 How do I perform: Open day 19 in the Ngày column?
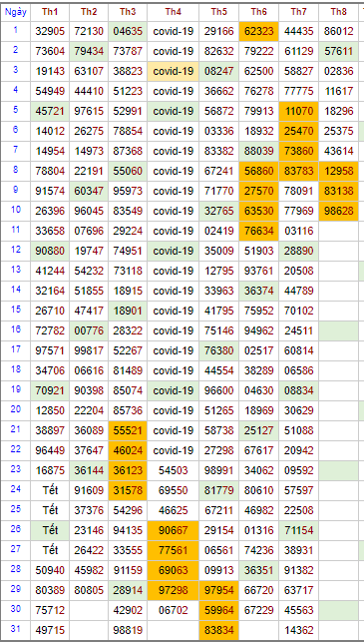[16, 389]
